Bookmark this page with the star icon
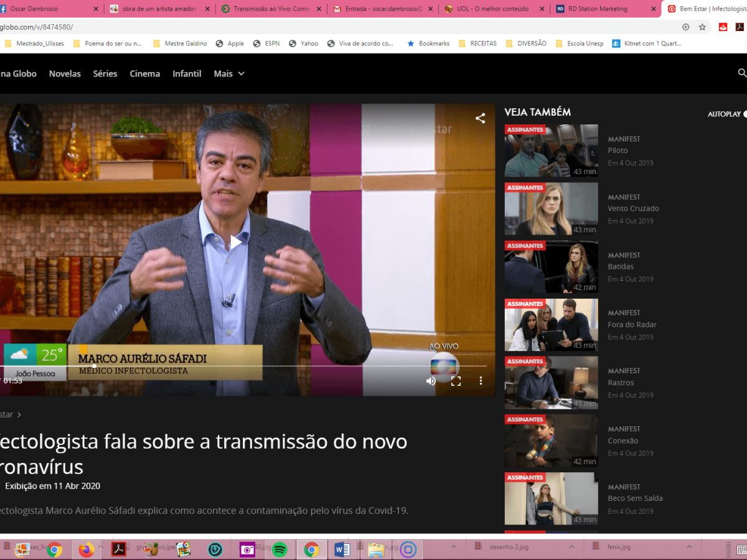Image resolution: width=747 pixels, height=560 pixels. click(702, 27)
